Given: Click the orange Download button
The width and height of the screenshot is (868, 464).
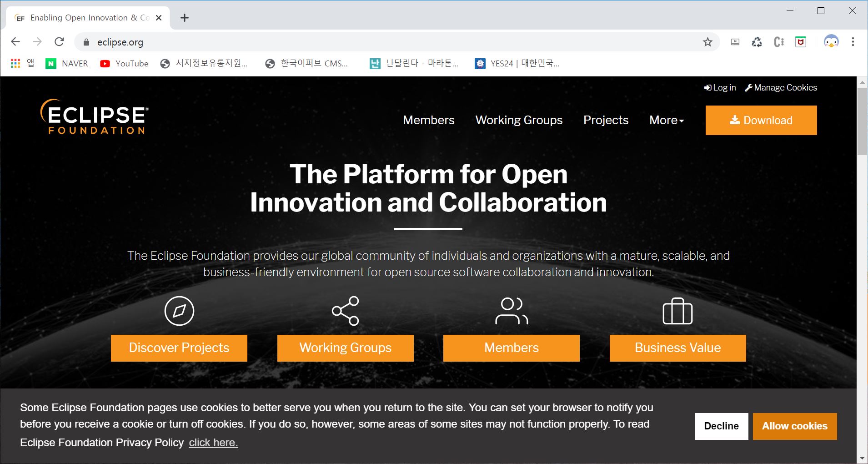Looking at the screenshot, I should tap(761, 120).
